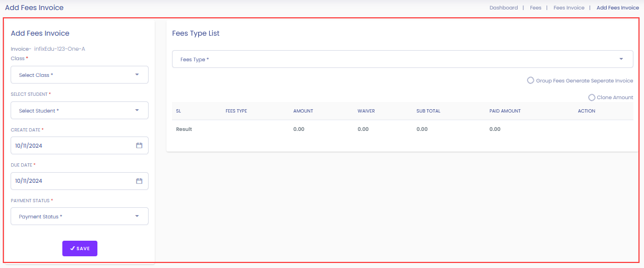Click Add Fees Invoice breadcrumb
The image size is (644, 268).
click(x=618, y=7)
